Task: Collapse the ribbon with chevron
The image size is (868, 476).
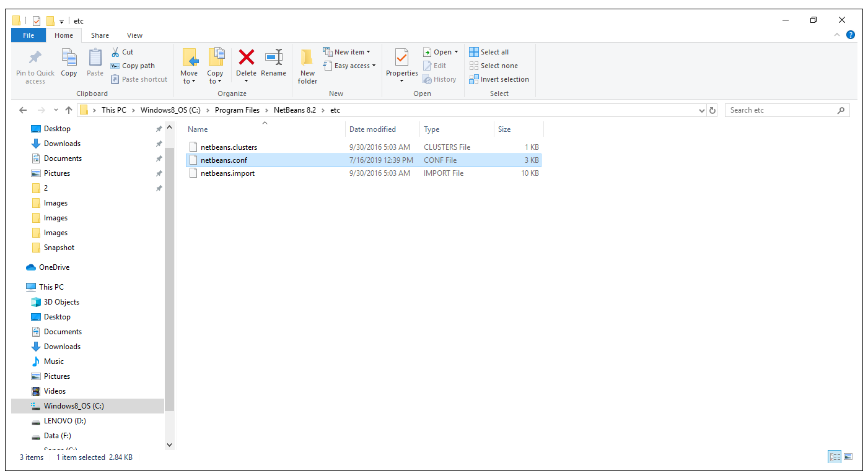Action: (838, 35)
